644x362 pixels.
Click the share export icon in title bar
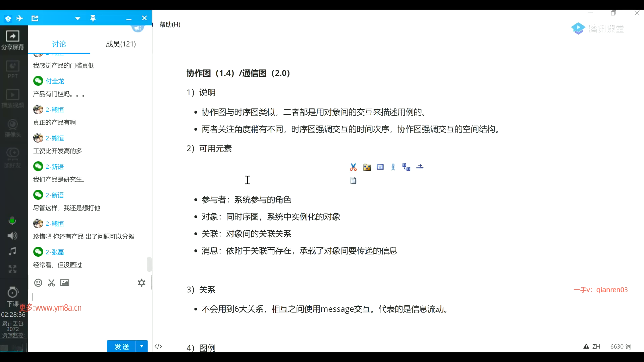[35, 18]
